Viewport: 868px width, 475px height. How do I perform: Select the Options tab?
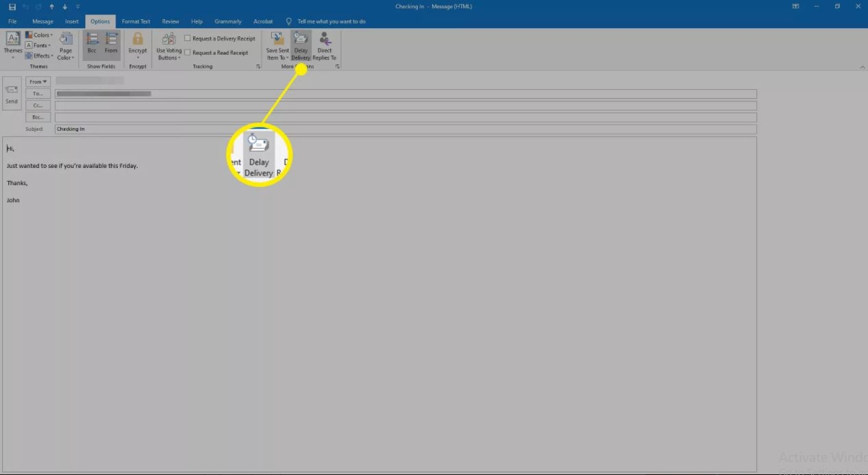point(100,21)
